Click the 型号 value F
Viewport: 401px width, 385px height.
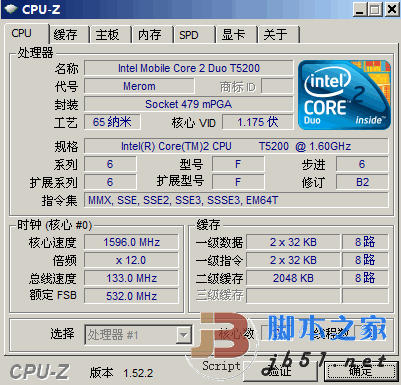click(x=238, y=164)
